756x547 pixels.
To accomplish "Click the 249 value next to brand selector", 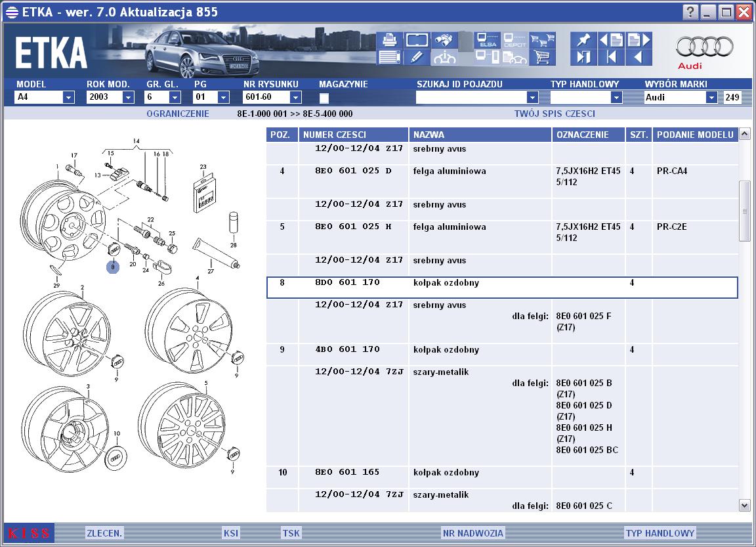I will [732, 97].
